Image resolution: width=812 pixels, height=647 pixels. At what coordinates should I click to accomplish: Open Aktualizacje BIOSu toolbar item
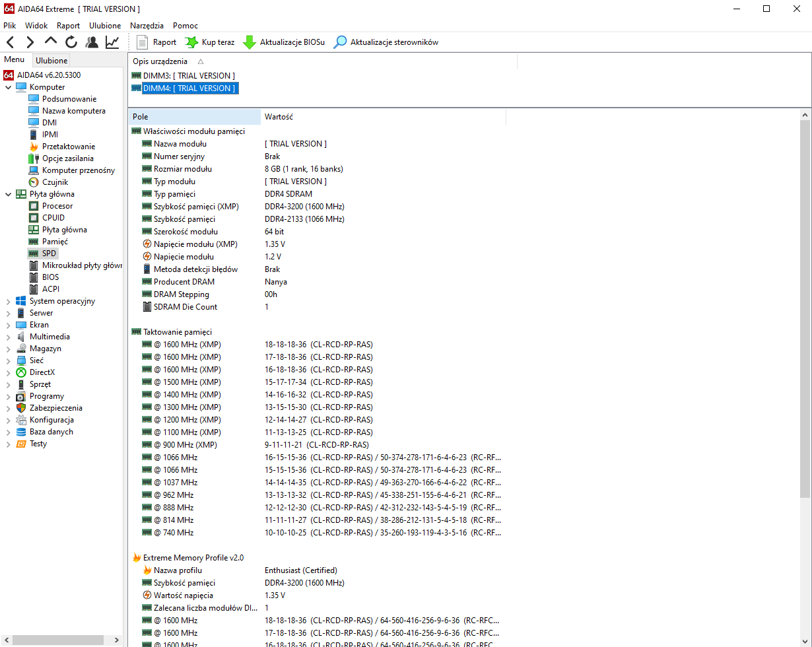click(284, 42)
